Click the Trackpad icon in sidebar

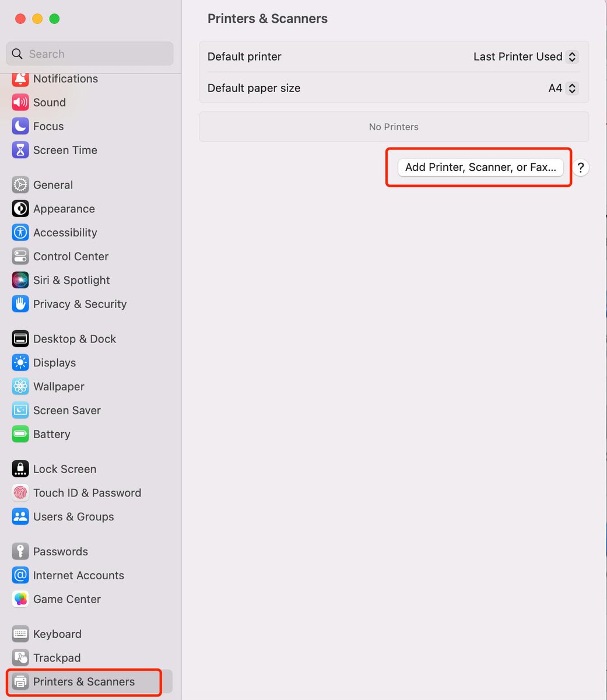tap(20, 658)
